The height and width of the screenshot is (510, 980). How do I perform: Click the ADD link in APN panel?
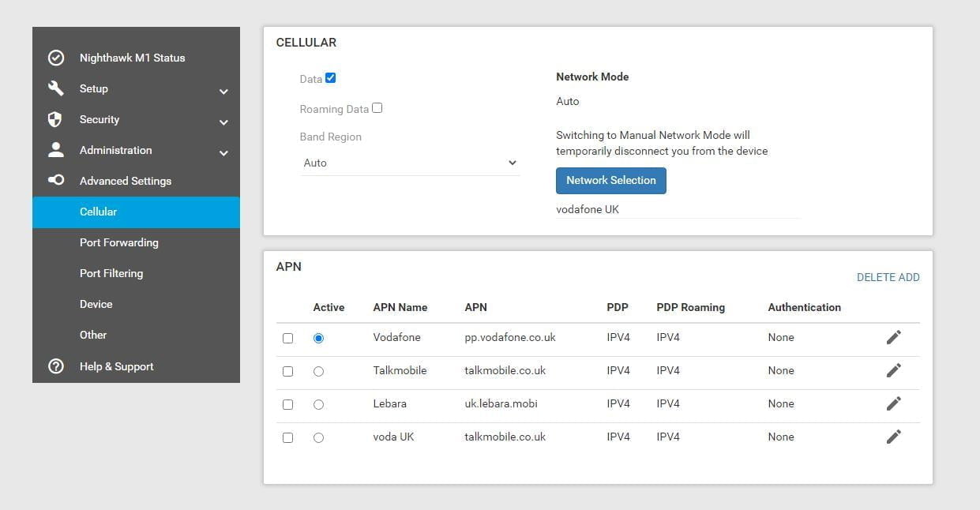tap(909, 278)
